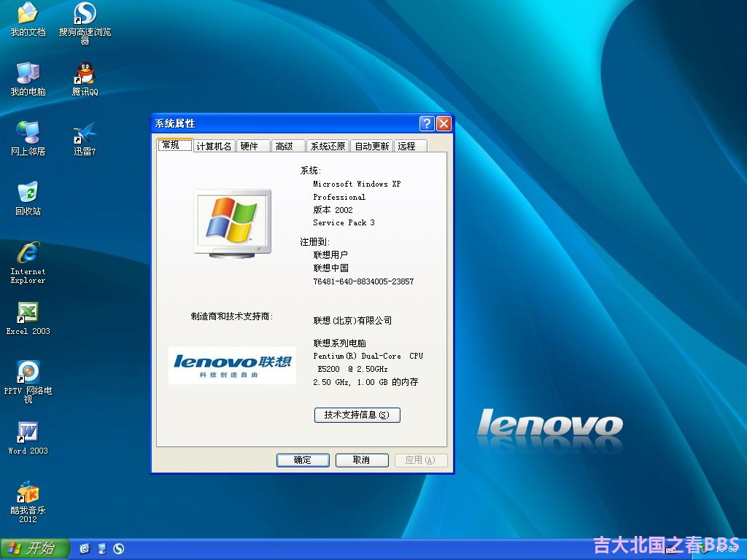Click the '联想中国' organization text

tap(330, 268)
